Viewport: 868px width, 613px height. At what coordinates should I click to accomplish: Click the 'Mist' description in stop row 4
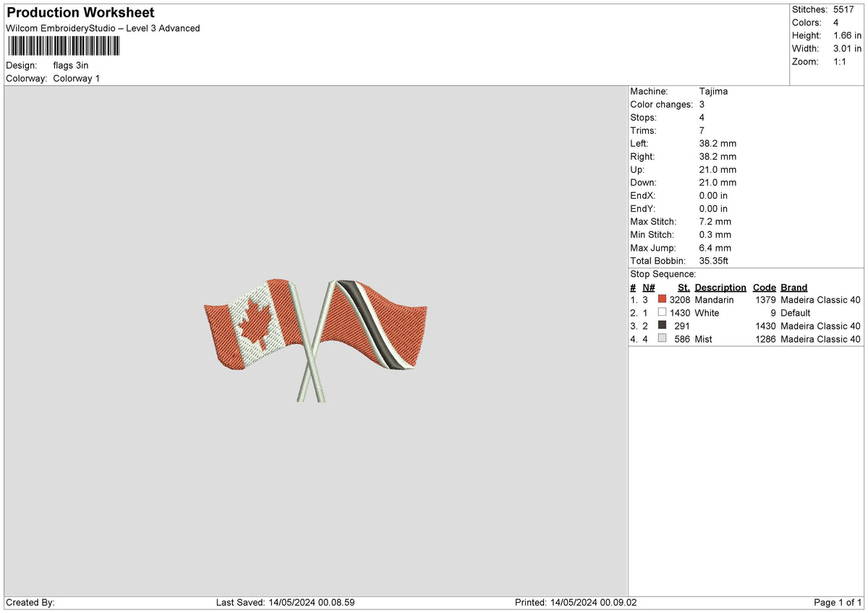click(x=703, y=338)
